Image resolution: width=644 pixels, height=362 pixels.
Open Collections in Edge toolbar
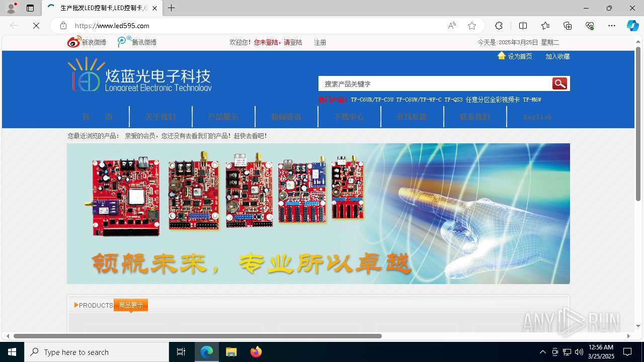pyautogui.click(x=568, y=26)
